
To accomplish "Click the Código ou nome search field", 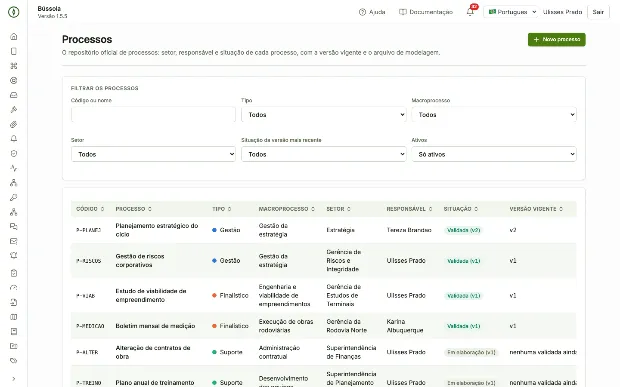I will (153, 115).
